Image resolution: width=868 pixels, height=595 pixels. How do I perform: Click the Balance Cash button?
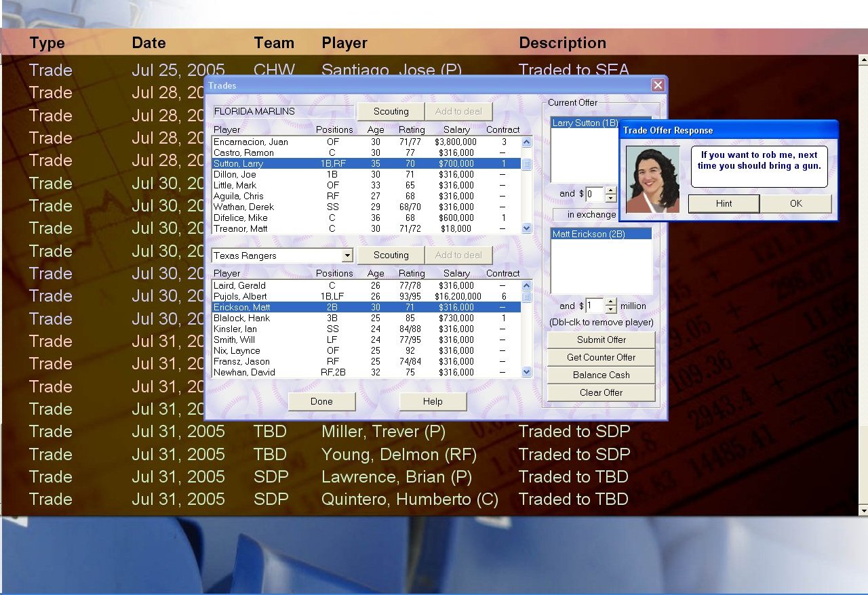(x=601, y=375)
